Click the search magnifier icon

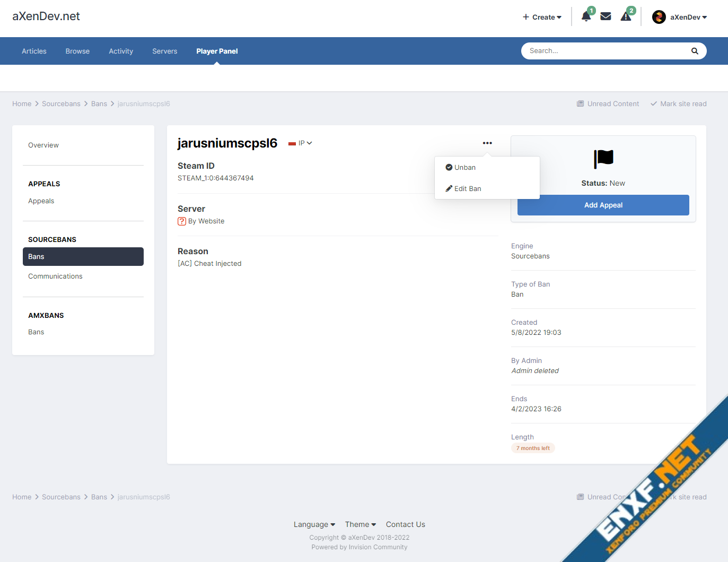tap(695, 51)
